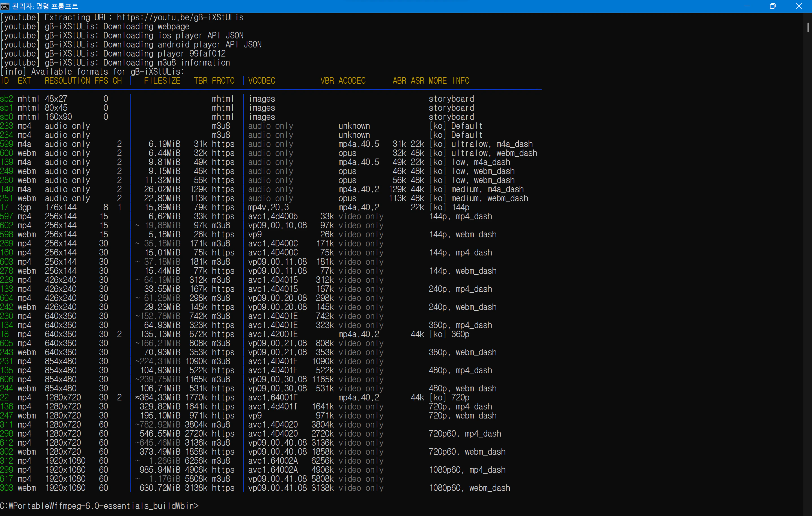Screen dimensions: 812x516
Task: Click the vertical scrollbar thumb
Action: (808, 28)
